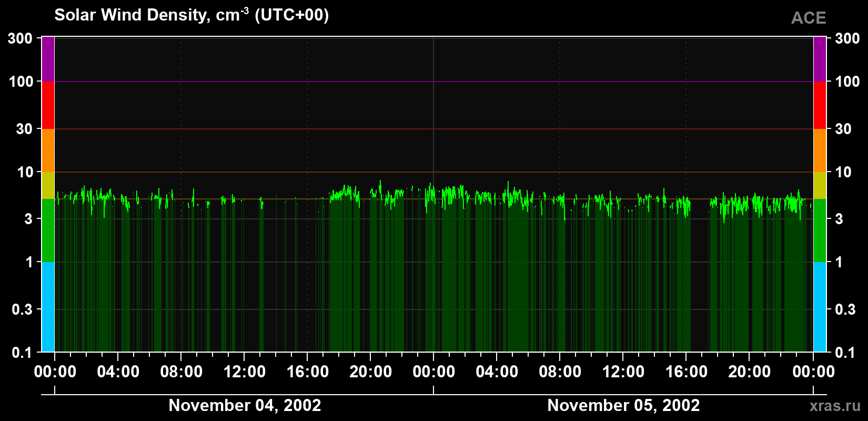Click the "12:00" time label for November 04

coord(245,372)
